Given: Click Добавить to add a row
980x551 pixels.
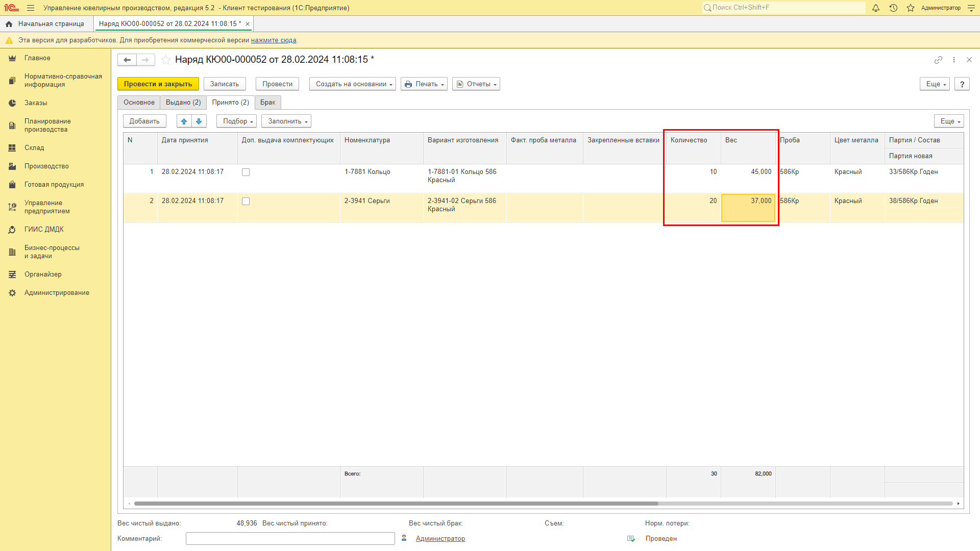Looking at the screenshot, I should coord(144,121).
